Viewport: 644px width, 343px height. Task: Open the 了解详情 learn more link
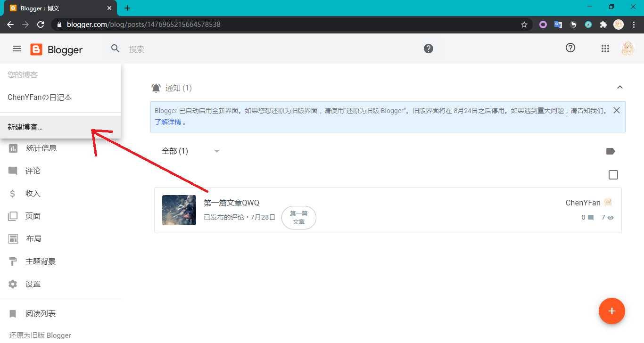point(168,122)
